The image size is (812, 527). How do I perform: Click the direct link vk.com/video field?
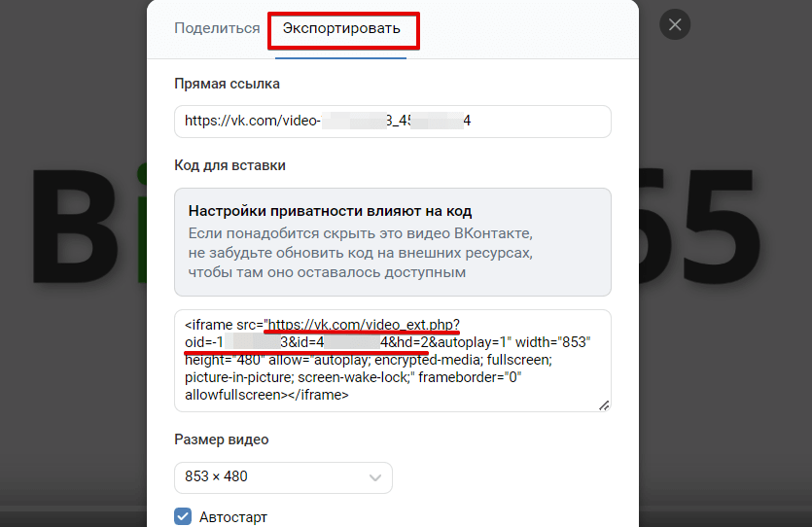[x=392, y=122]
